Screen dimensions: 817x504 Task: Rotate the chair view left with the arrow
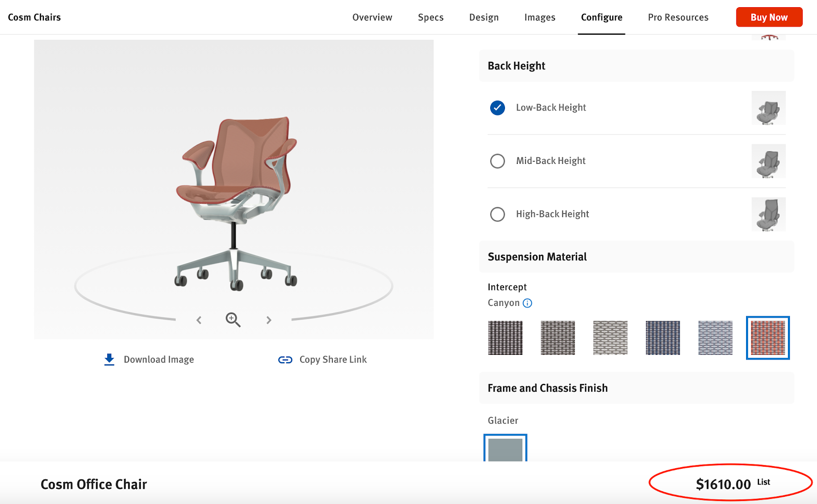click(x=199, y=320)
